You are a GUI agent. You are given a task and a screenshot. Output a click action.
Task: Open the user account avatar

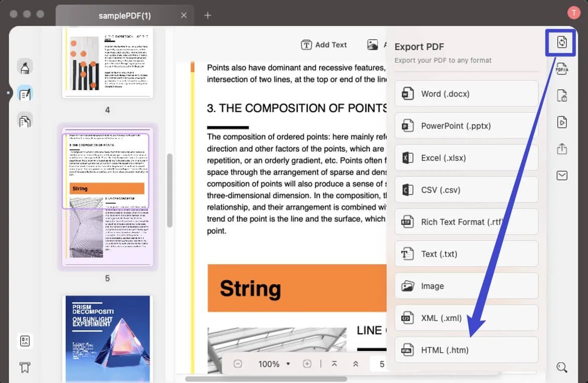click(573, 13)
